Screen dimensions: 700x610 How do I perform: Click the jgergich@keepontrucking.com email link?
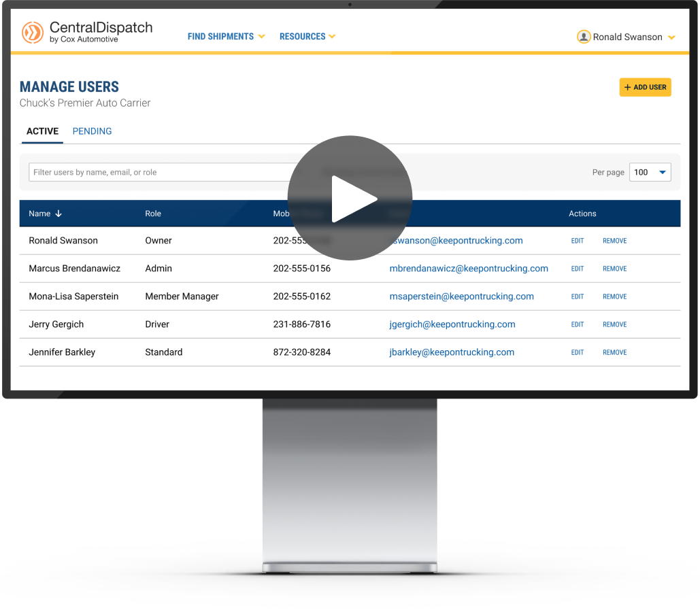(x=452, y=324)
